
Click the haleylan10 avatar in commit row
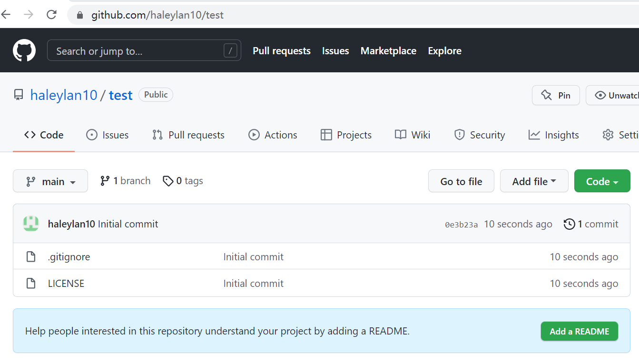pyautogui.click(x=31, y=224)
